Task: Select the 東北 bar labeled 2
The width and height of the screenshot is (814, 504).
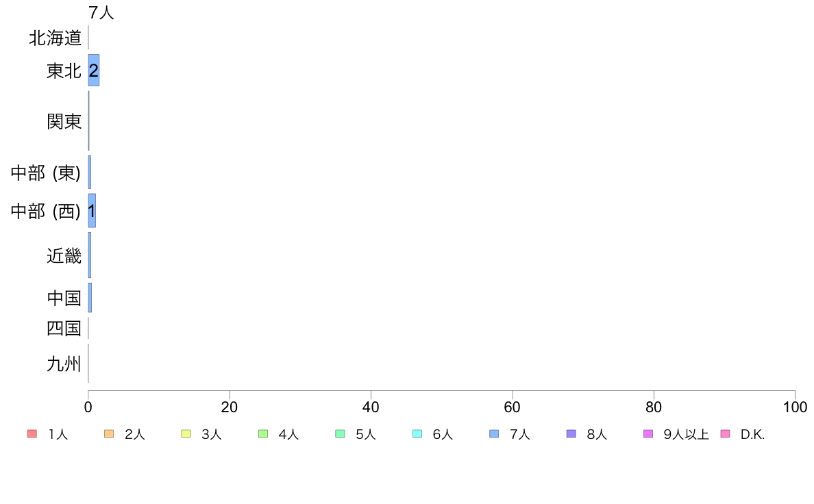Action: pyautogui.click(x=94, y=70)
